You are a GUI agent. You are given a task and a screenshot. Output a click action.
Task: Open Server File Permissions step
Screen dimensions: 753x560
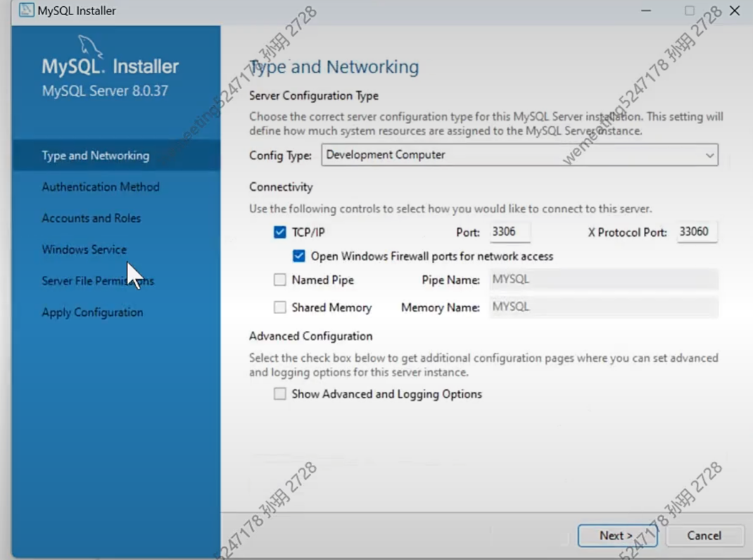(x=98, y=281)
